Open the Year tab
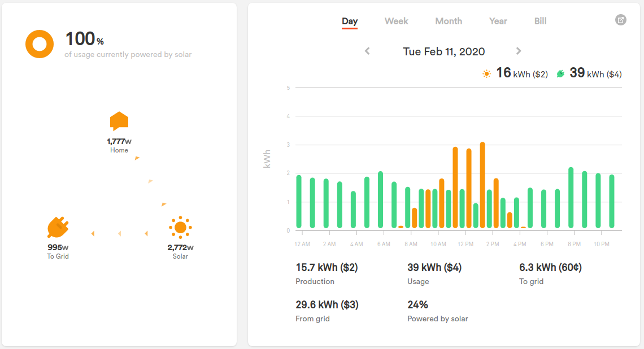Viewport: 644px width, 349px height. pos(498,21)
